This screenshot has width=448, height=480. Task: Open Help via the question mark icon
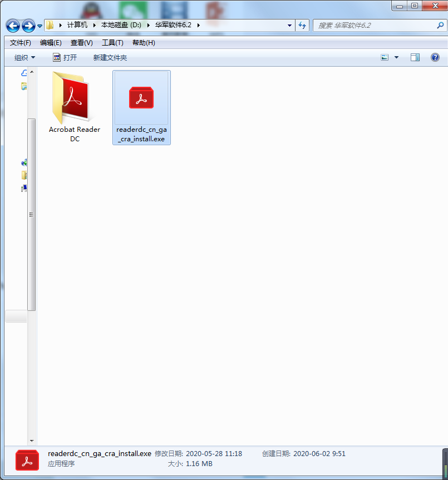[x=434, y=57]
